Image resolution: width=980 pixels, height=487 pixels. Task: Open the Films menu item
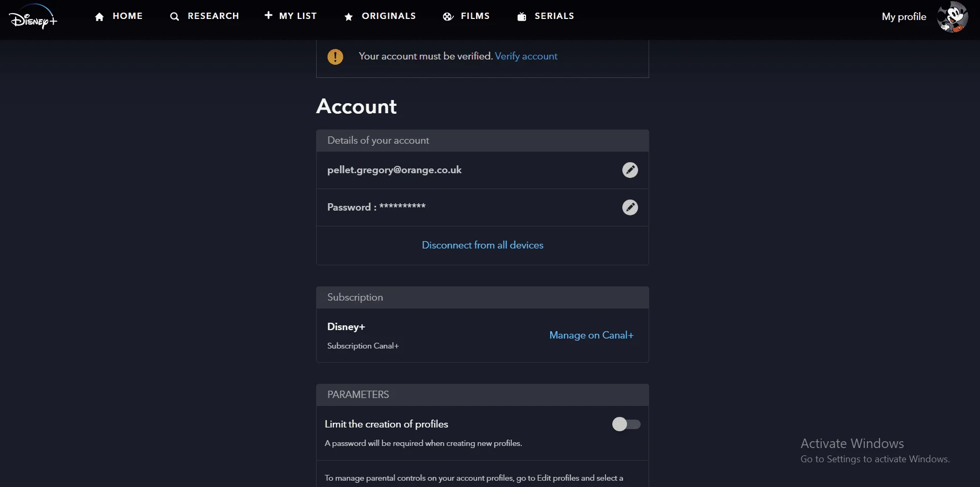(475, 16)
